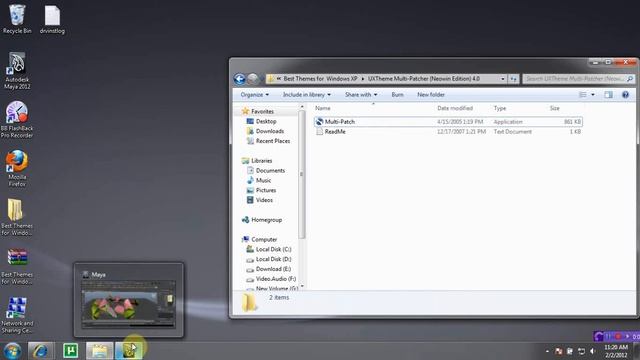Screen dimensions: 640x360
Task: Sort by Date modified column
Action: (455, 108)
